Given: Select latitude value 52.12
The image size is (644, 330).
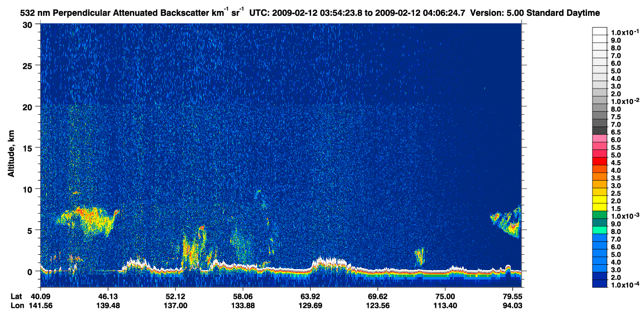Looking at the screenshot, I should tap(175, 296).
